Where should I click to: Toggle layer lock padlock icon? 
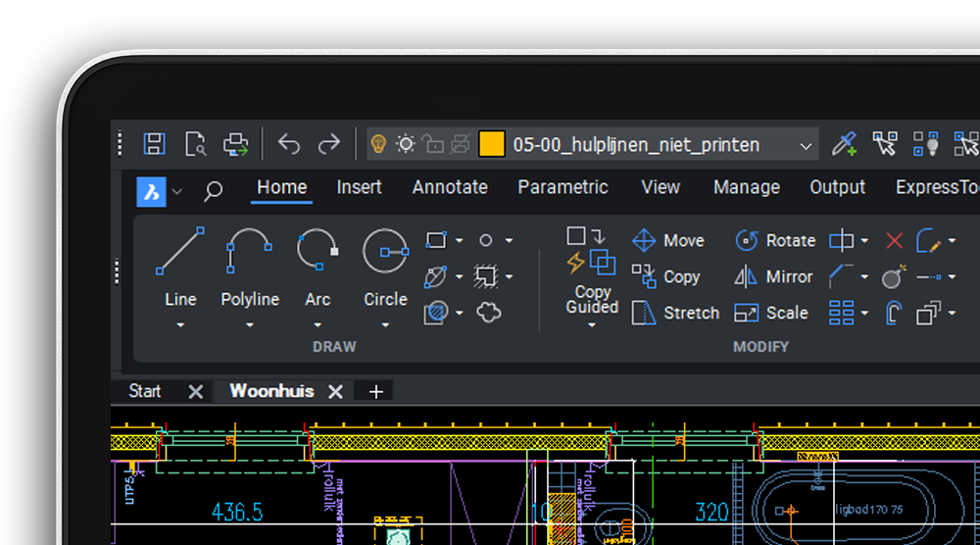pos(432,145)
